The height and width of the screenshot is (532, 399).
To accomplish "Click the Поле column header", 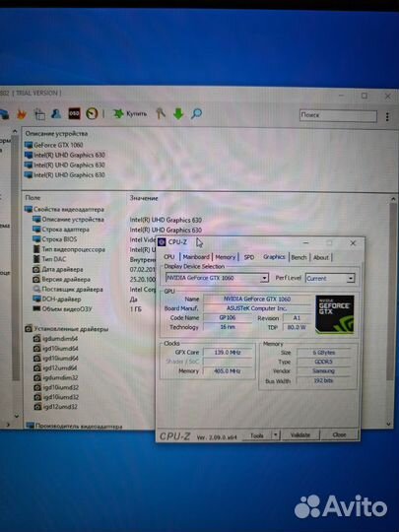I will (x=33, y=197).
